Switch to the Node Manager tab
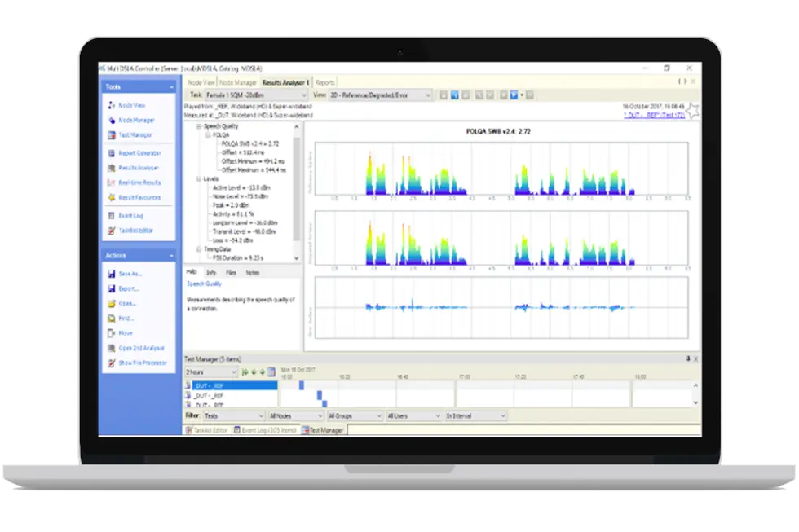The width and height of the screenshot is (799, 532). 238,82
